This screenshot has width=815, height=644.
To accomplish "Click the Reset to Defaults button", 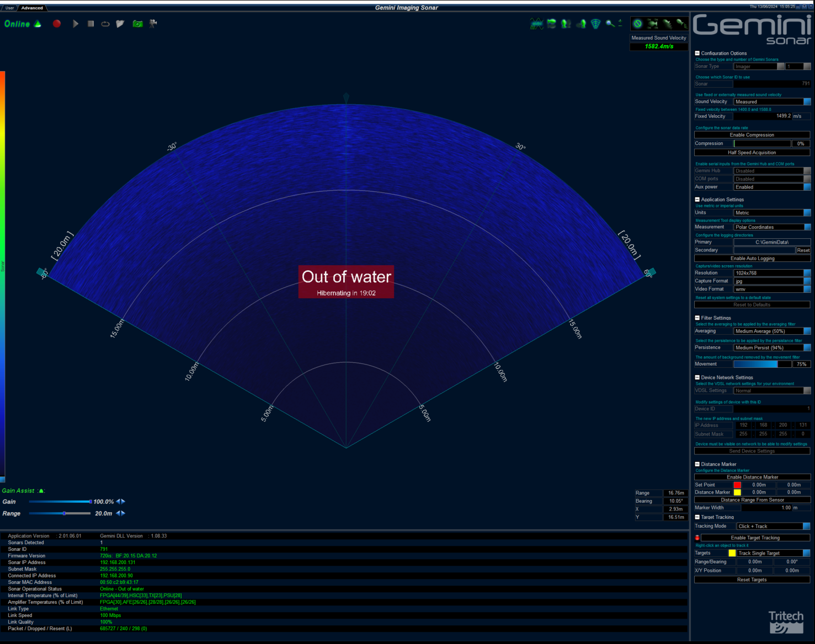I will tap(752, 305).
